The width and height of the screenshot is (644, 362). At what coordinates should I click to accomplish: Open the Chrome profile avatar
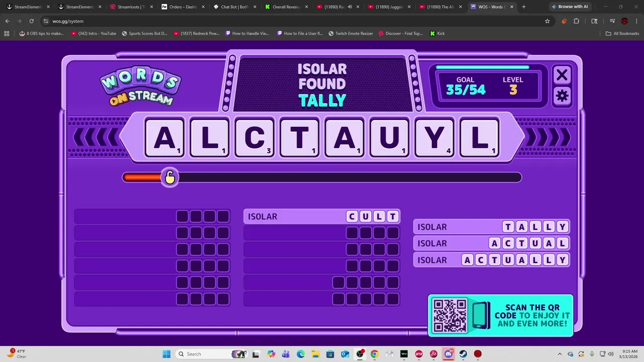(624, 21)
